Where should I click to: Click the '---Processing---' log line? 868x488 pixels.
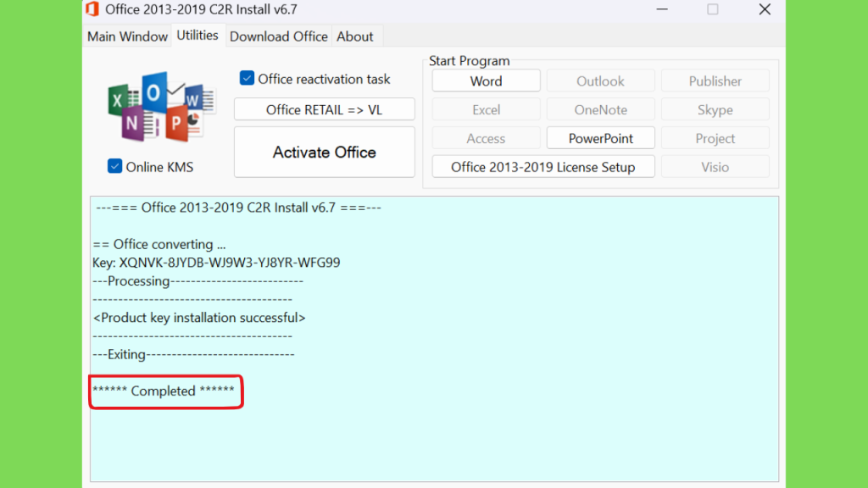point(198,281)
